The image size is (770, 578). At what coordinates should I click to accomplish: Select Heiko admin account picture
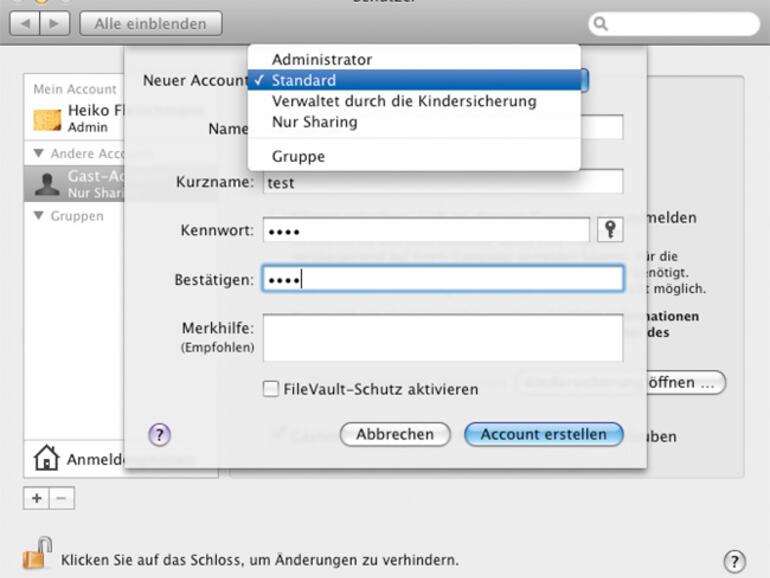tap(47, 119)
